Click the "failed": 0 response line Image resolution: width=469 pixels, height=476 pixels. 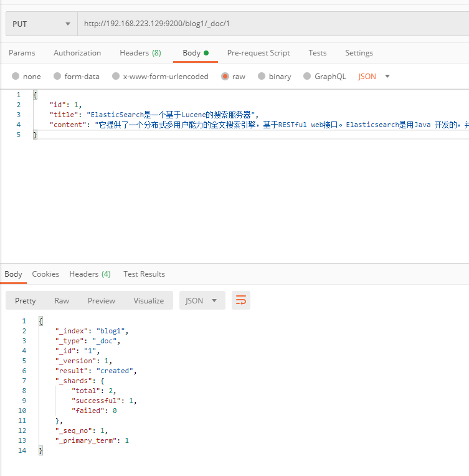[94, 411]
